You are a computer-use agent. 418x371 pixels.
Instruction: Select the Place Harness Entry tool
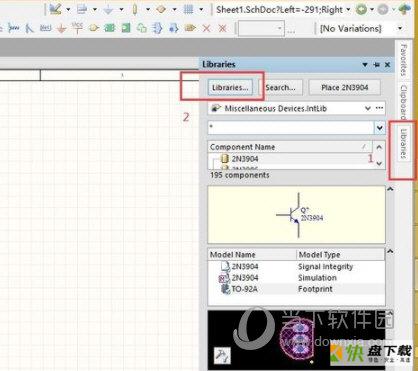(174, 29)
